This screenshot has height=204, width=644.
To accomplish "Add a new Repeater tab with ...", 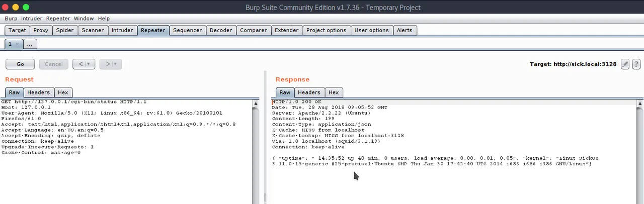I will click(x=30, y=44).
